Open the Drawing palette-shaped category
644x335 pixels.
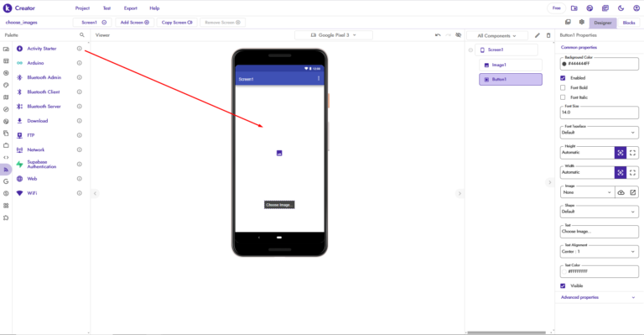coord(6,85)
